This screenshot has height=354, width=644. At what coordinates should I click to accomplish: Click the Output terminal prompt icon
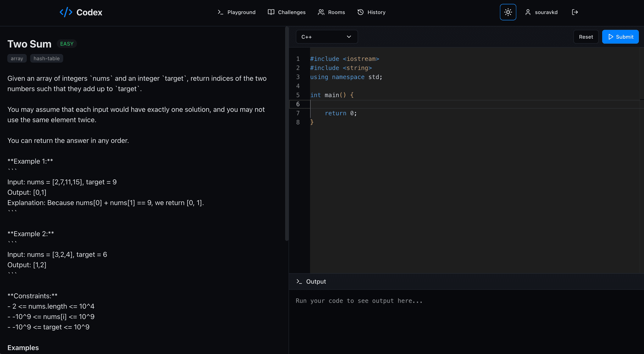[299, 282]
